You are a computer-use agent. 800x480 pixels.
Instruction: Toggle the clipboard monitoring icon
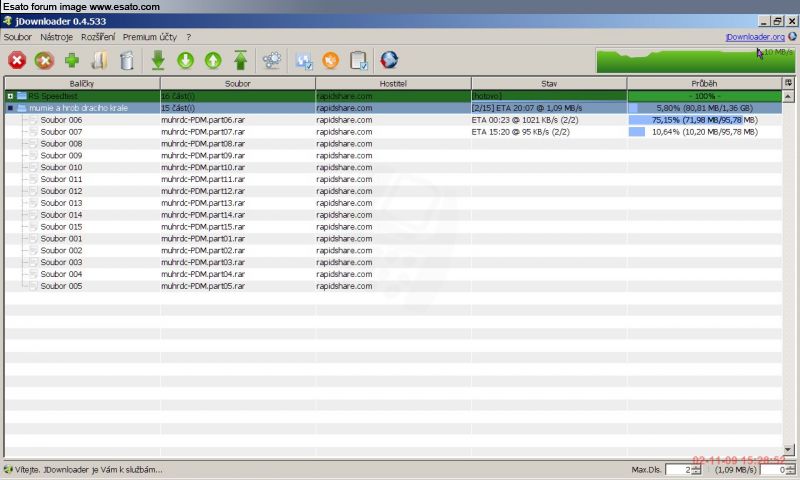click(x=359, y=61)
